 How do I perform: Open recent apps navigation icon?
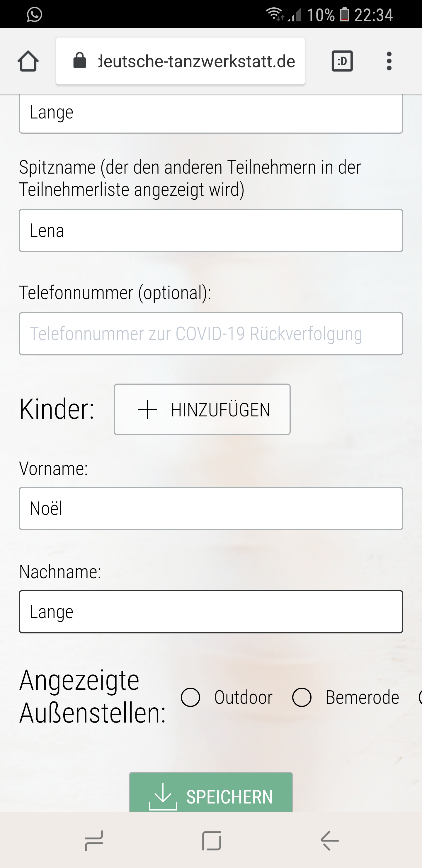93,841
